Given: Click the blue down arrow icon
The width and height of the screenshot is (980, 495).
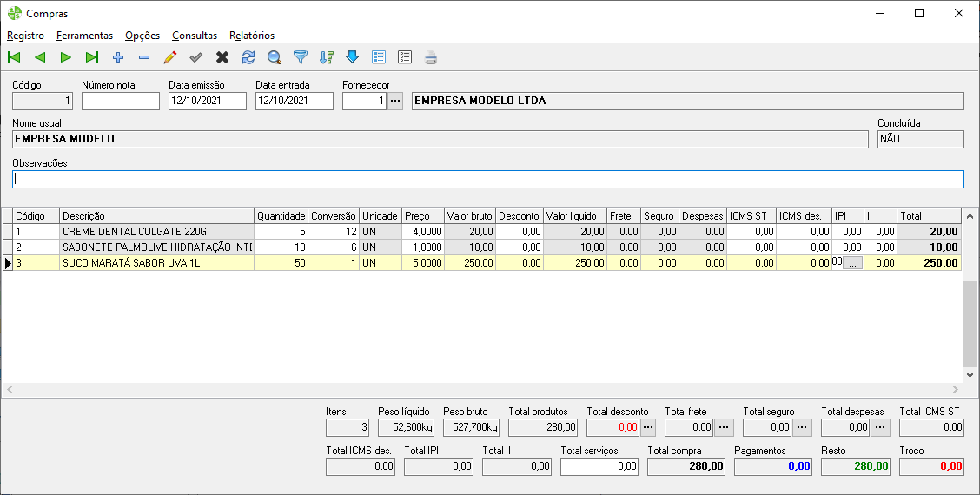Looking at the screenshot, I should tap(352, 58).
